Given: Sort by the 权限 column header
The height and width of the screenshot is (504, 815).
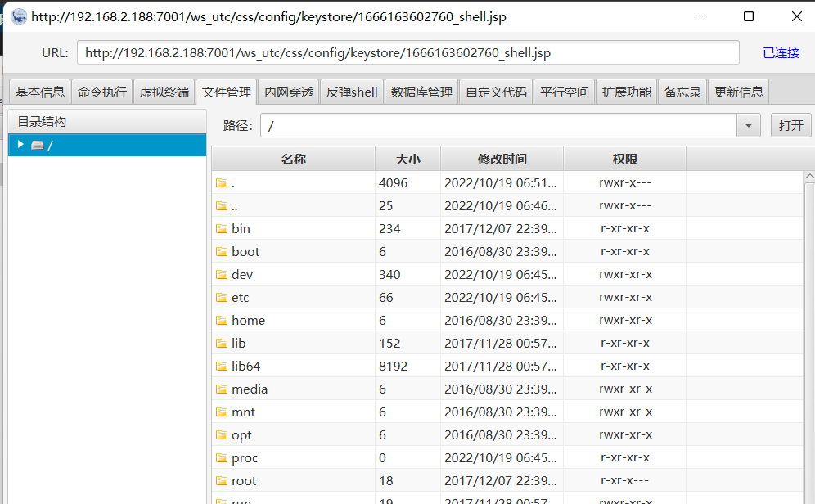Looking at the screenshot, I should [x=625, y=159].
